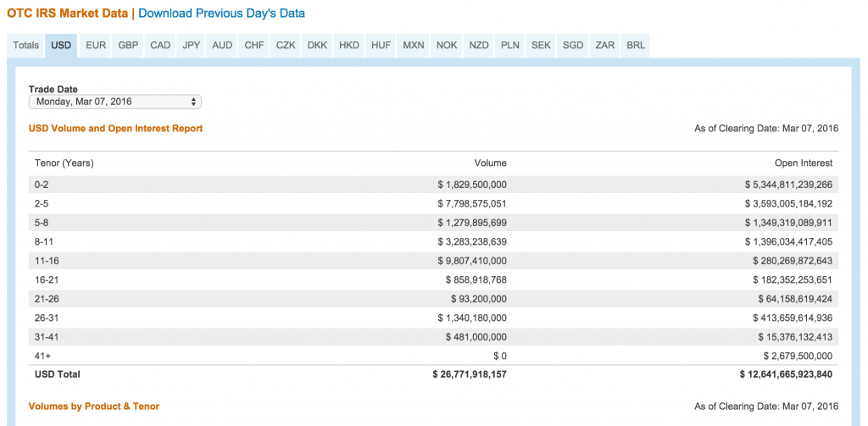The width and height of the screenshot is (868, 426).
Task: Select the MXN tab
Action: tap(414, 45)
